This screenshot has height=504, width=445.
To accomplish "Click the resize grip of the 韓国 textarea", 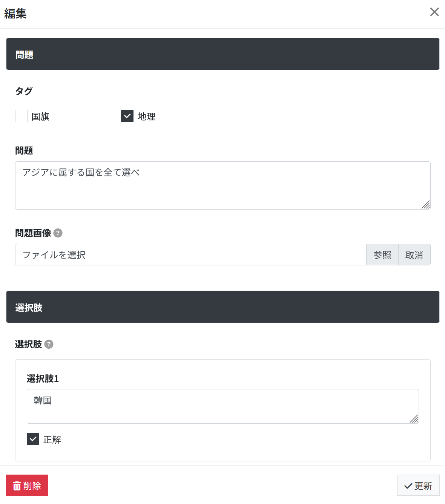I will pos(414,419).
